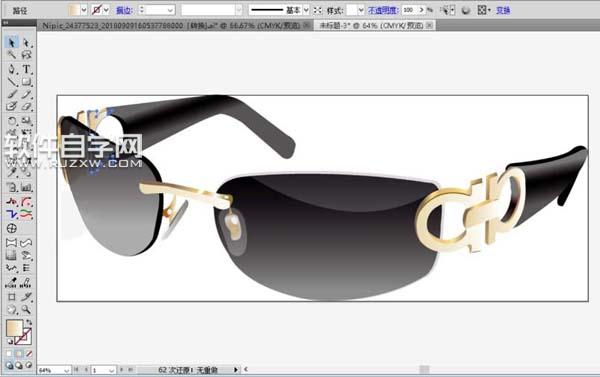Click the 不透明度 opacity link
The height and width of the screenshot is (377, 600).
(382, 10)
